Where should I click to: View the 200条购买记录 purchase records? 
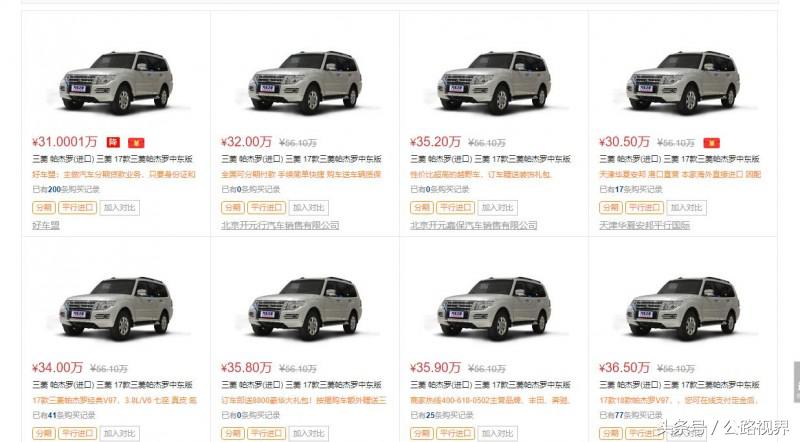coord(66,189)
